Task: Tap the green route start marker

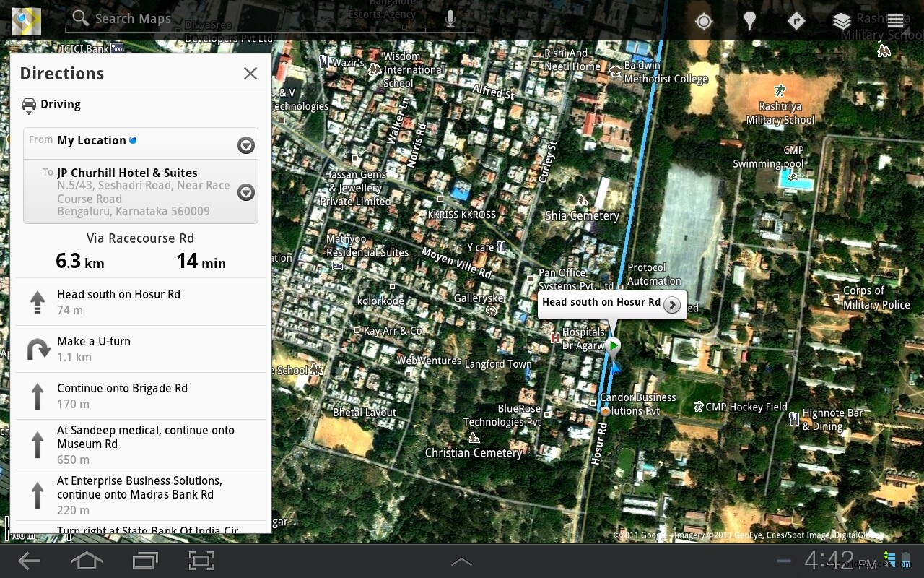Action: 613,346
